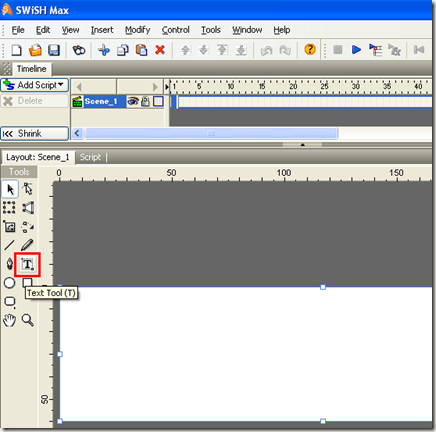This screenshot has width=436, height=432.
Task: Play the movie with blue arrow
Action: point(356,50)
